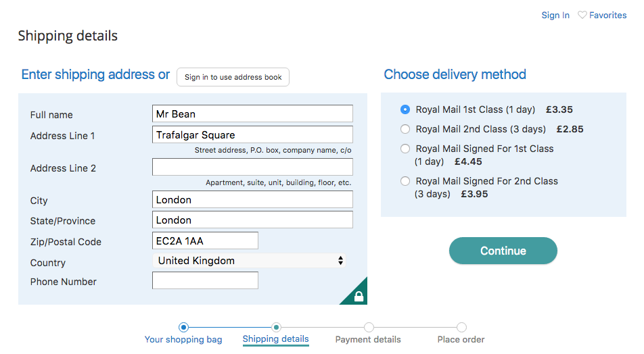Click the Your shopping bag step circle
This screenshot has height=354, width=644.
tap(183, 328)
